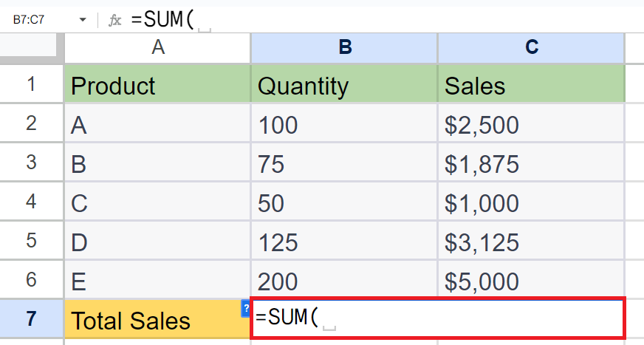Select the column C header
The width and height of the screenshot is (644, 345).
[532, 47]
